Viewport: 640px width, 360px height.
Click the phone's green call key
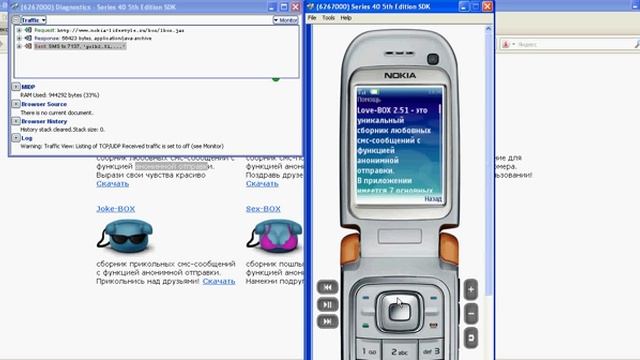(365, 325)
